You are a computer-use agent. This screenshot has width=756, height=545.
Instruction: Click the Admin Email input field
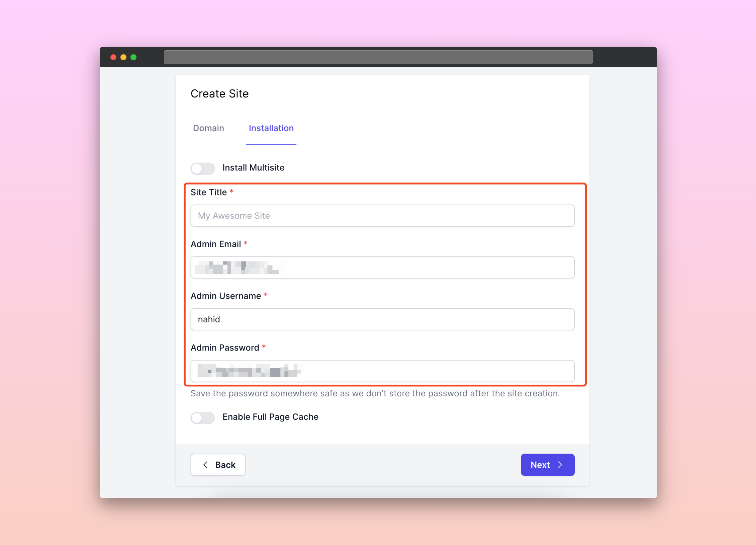(382, 267)
